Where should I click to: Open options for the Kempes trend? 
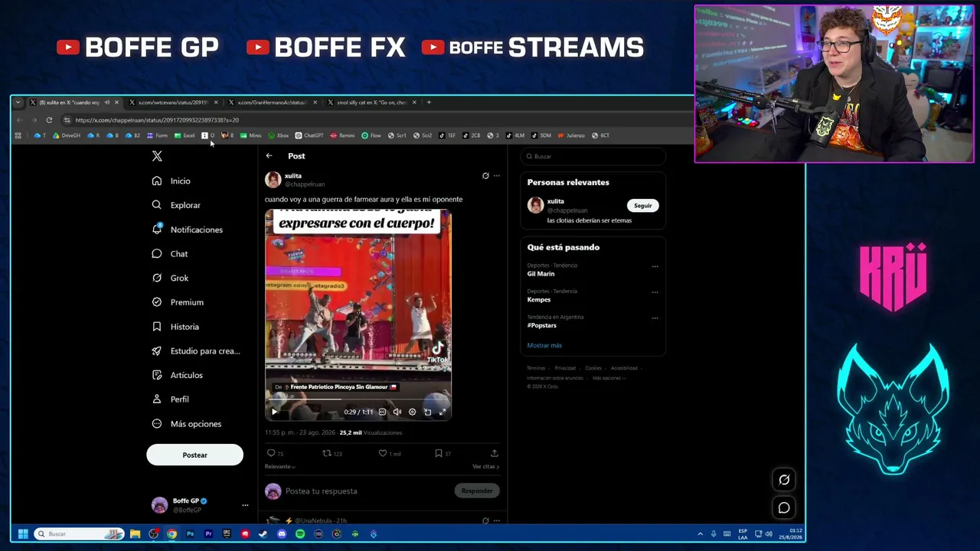655,292
